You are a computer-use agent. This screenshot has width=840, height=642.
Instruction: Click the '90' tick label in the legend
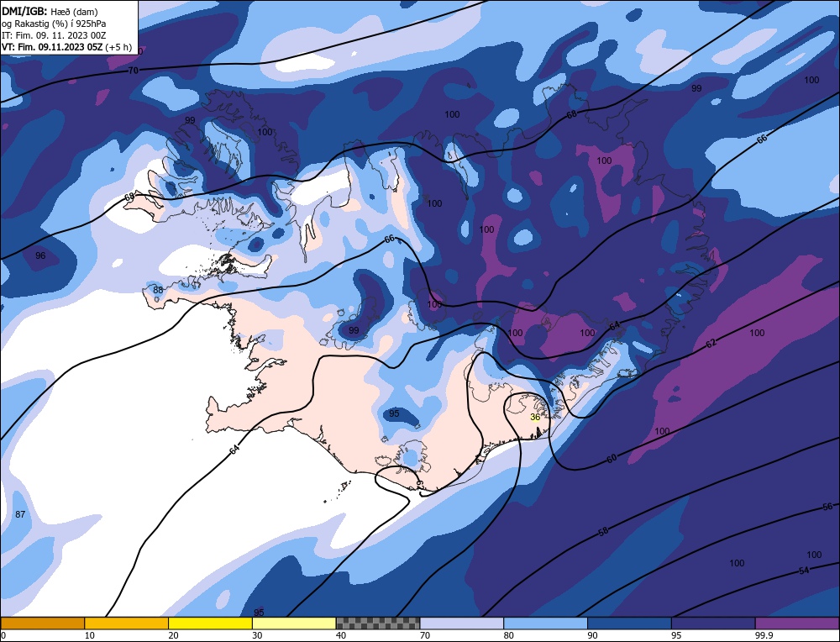tap(592, 635)
